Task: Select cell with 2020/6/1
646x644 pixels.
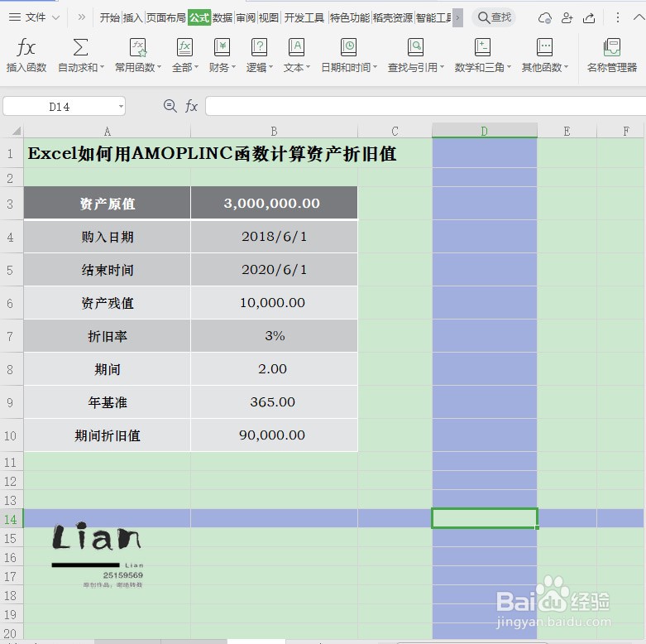Action: tap(274, 270)
